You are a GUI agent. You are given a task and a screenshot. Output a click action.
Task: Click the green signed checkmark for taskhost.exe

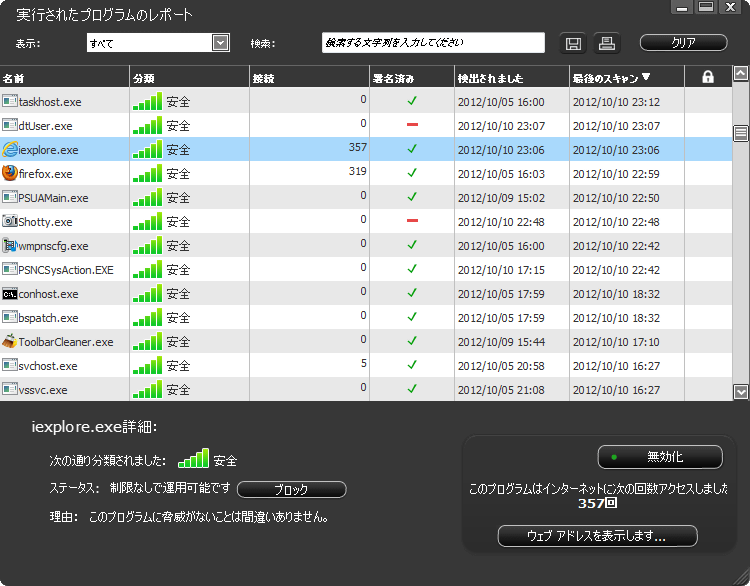(x=412, y=101)
